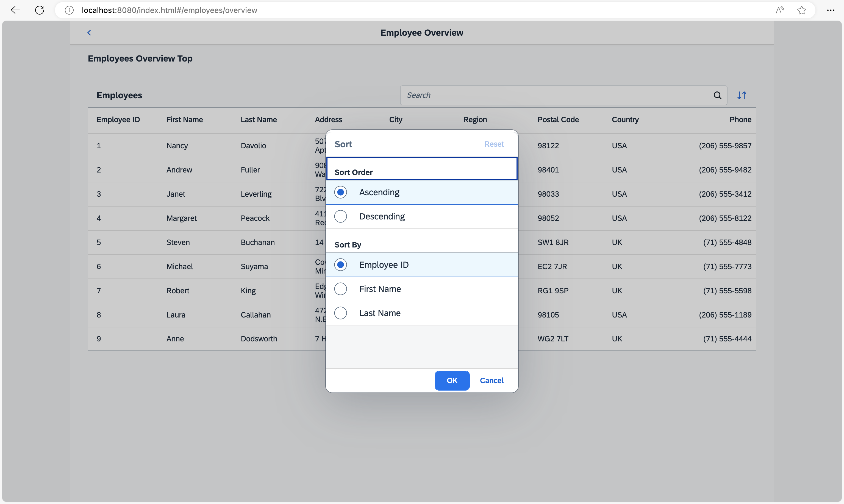This screenshot has height=504, width=844.
Task: Click Andrew first name cell
Action: 179,170
